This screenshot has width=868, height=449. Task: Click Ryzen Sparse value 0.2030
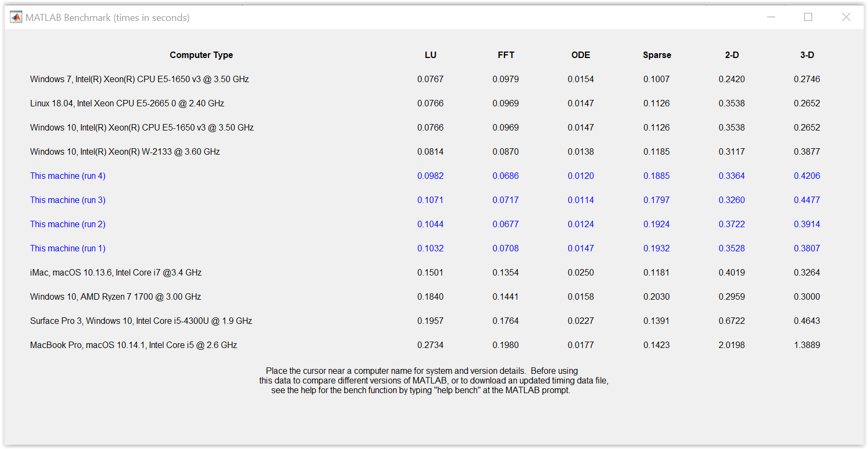point(657,296)
